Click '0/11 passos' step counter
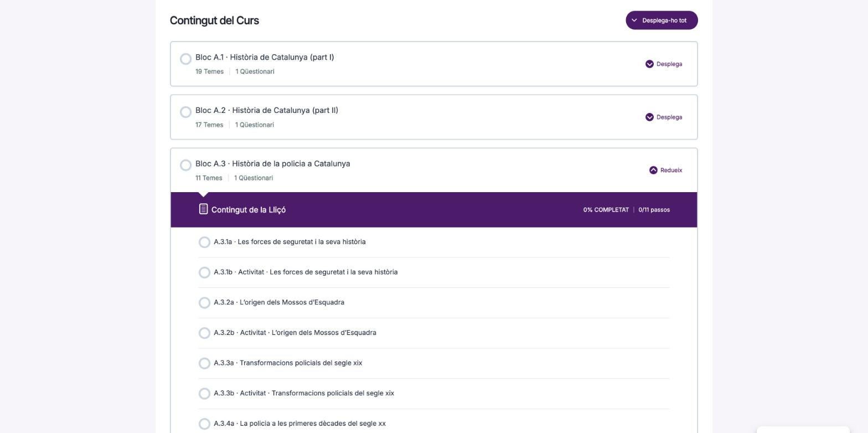Viewport: 868px width, 433px height. pos(654,210)
